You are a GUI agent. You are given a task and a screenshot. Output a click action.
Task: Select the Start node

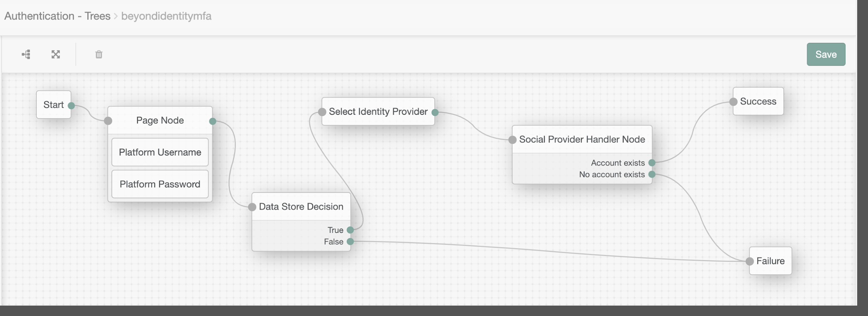coord(53,105)
